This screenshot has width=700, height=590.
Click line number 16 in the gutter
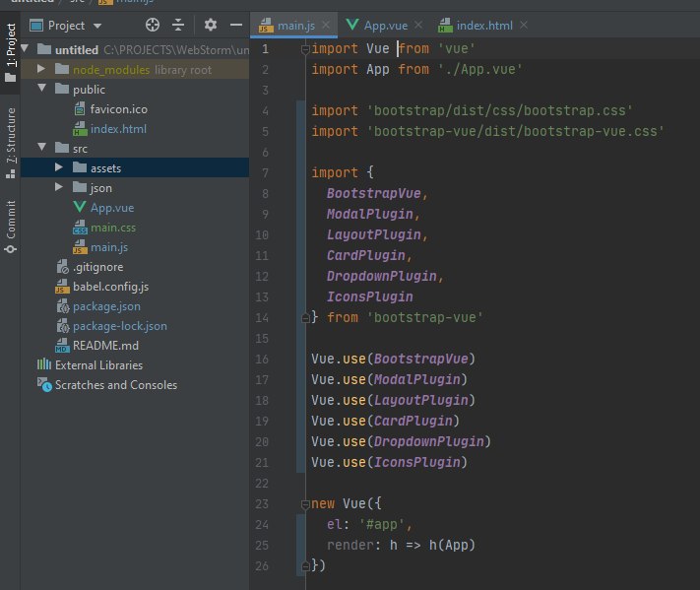click(x=262, y=360)
